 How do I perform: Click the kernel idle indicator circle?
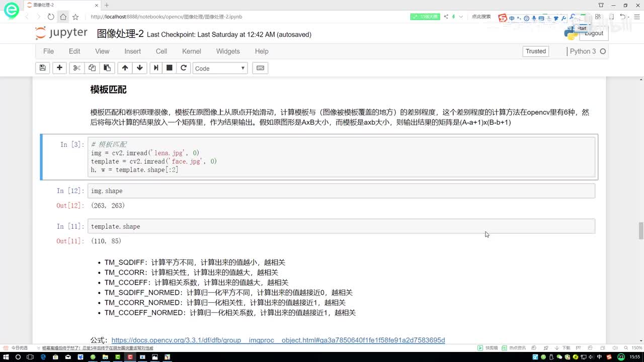[x=603, y=51]
